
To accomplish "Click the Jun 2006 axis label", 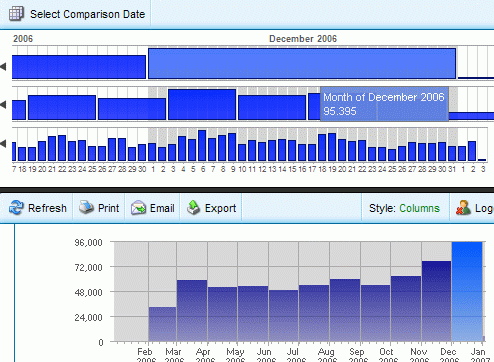I will point(265,355).
